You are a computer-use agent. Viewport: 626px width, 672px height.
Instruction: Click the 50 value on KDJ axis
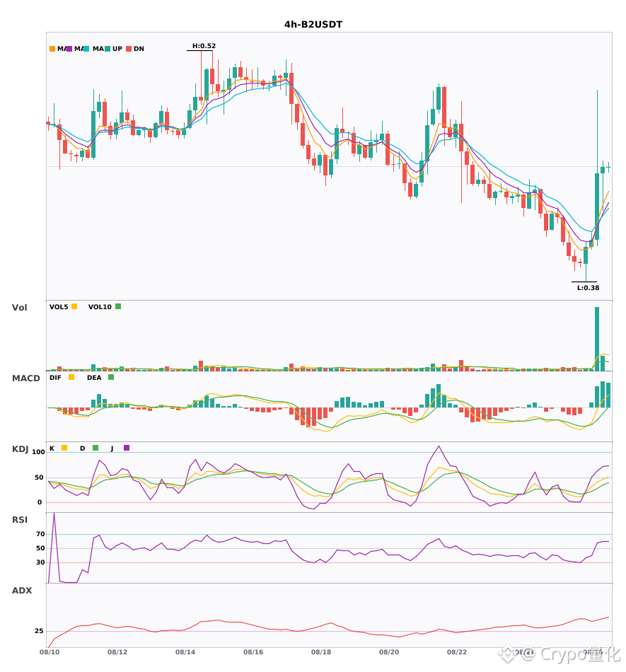[39, 477]
